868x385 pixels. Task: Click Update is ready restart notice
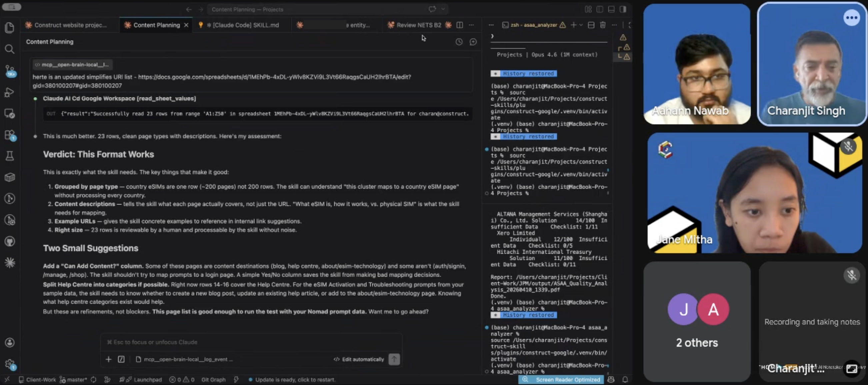(x=295, y=380)
